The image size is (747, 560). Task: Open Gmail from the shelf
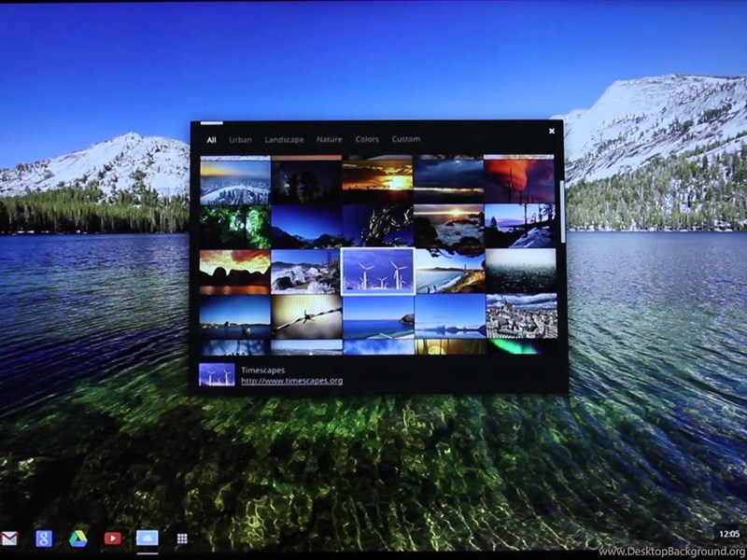coord(9,539)
